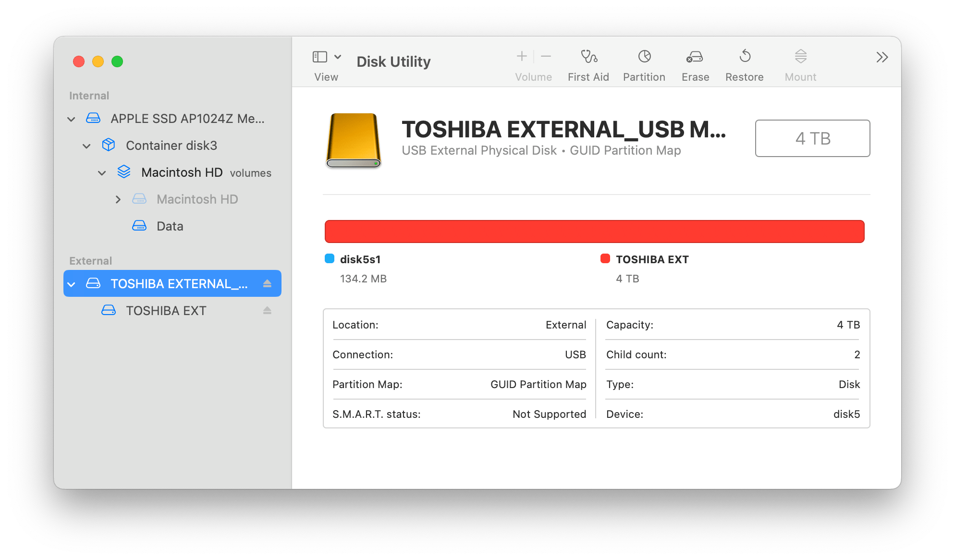Click the Erase label in toolbar
This screenshot has height=560, width=955.
[x=695, y=77]
